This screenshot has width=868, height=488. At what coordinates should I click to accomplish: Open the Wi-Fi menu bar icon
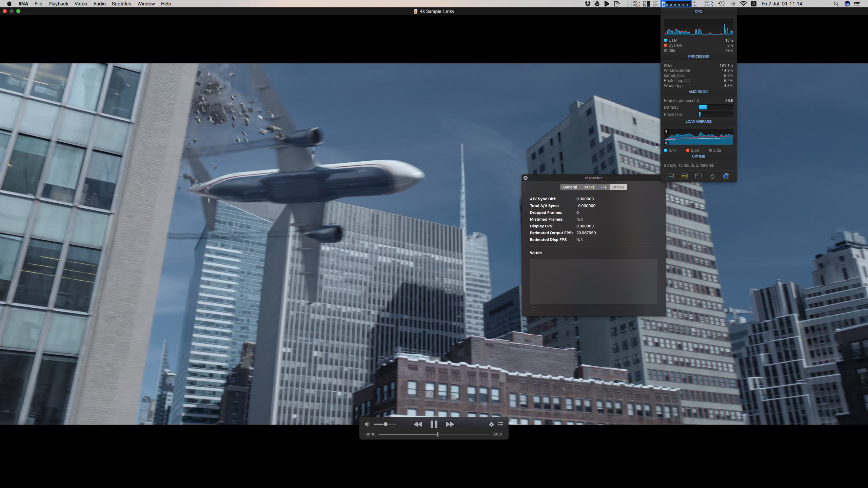click(743, 4)
